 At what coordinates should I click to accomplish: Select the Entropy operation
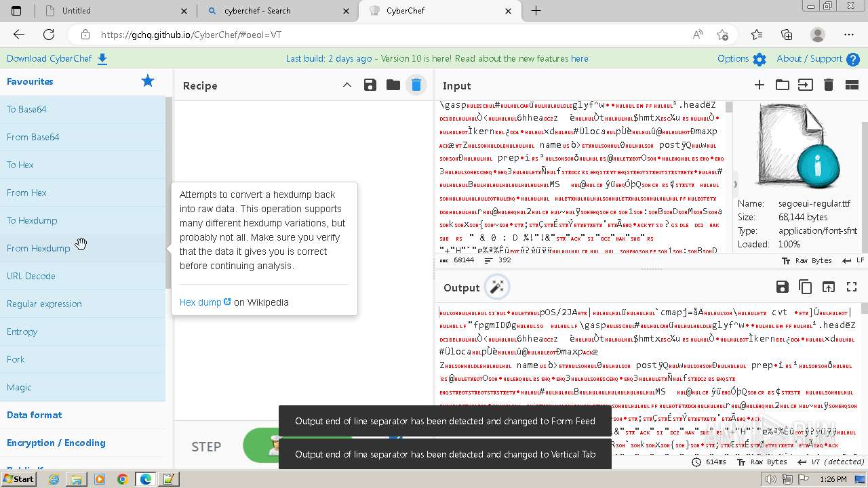click(x=83, y=331)
